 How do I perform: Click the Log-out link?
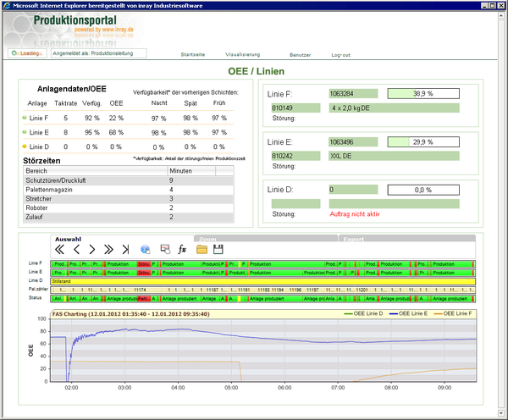341,55
